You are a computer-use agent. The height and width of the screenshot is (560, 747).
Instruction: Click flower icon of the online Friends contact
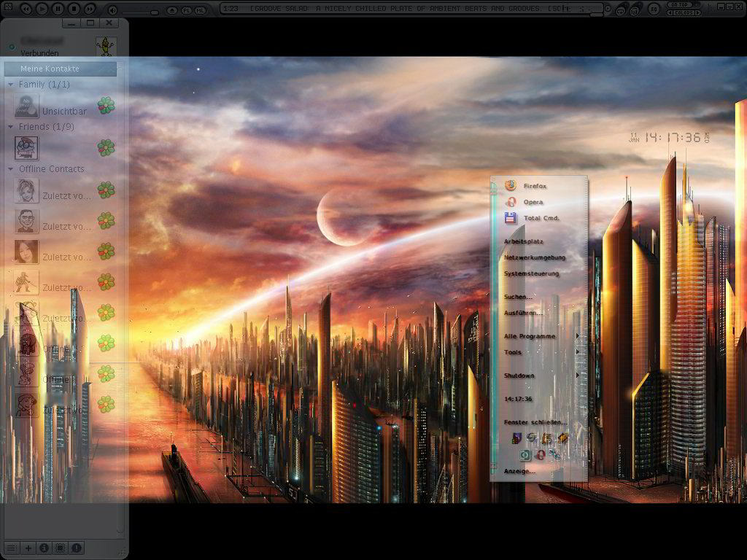[107, 147]
